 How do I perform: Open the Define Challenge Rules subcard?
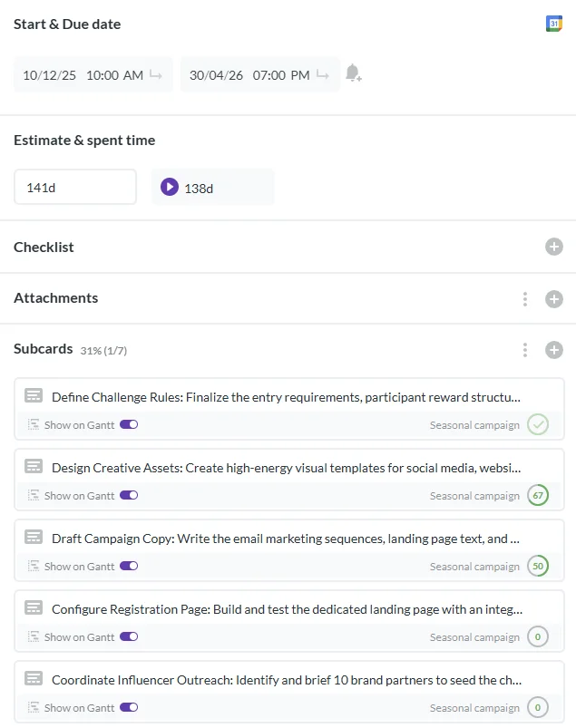286,397
